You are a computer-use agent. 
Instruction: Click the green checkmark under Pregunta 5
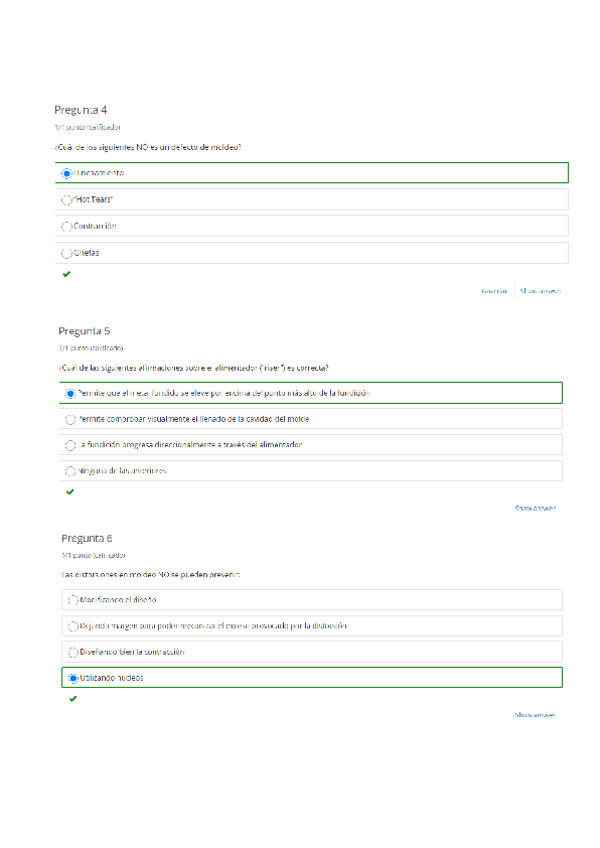[x=70, y=492]
